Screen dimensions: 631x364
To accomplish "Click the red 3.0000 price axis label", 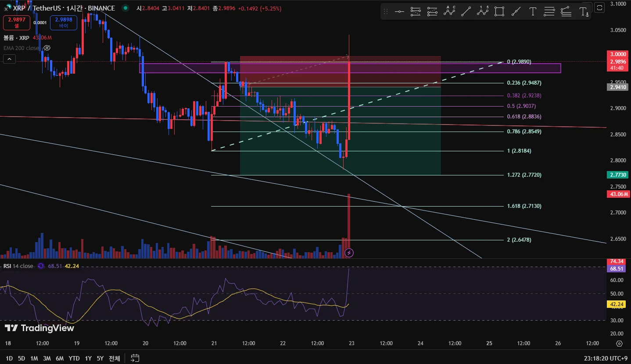I will coord(618,54).
